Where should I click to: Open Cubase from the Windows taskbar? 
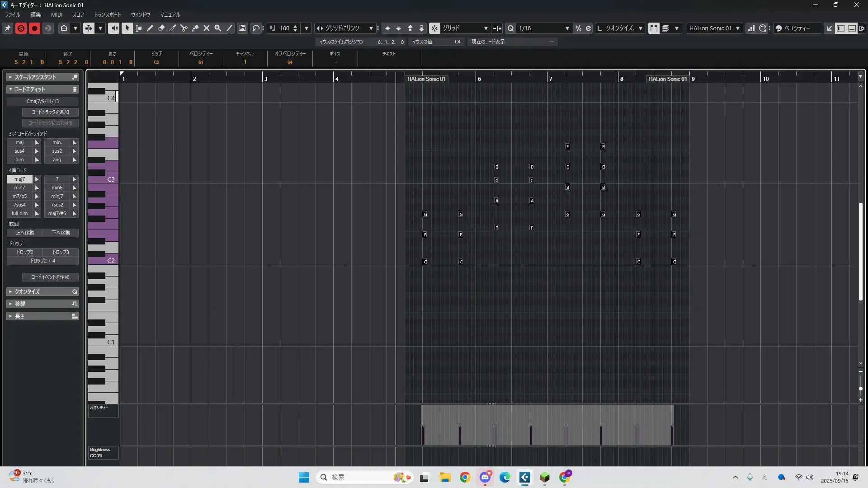[524, 477]
